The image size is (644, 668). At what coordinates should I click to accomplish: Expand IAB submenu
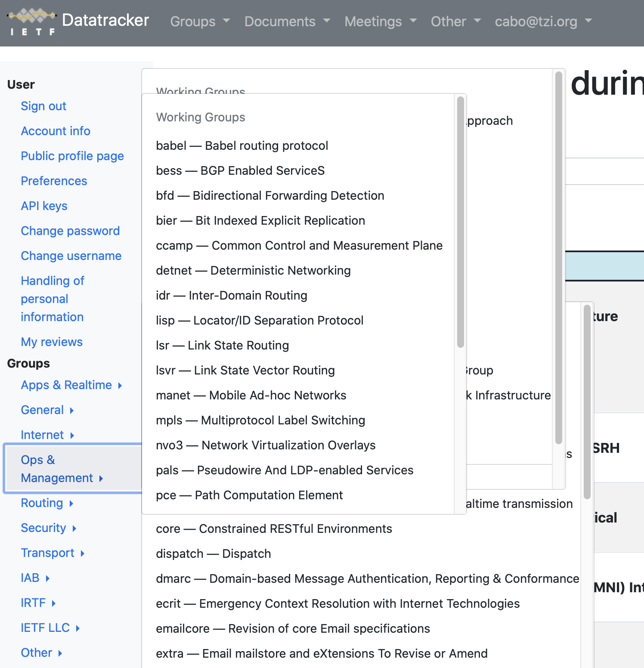pyautogui.click(x=35, y=578)
